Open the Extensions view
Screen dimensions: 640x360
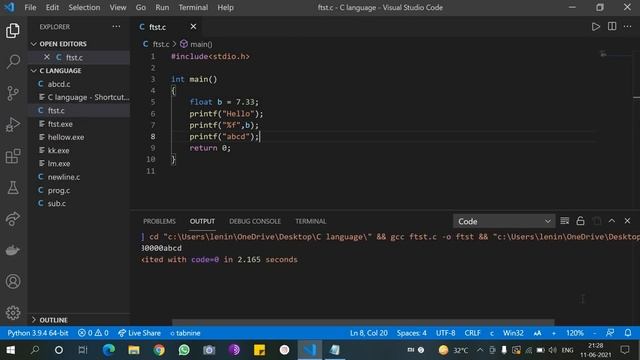coord(13,156)
